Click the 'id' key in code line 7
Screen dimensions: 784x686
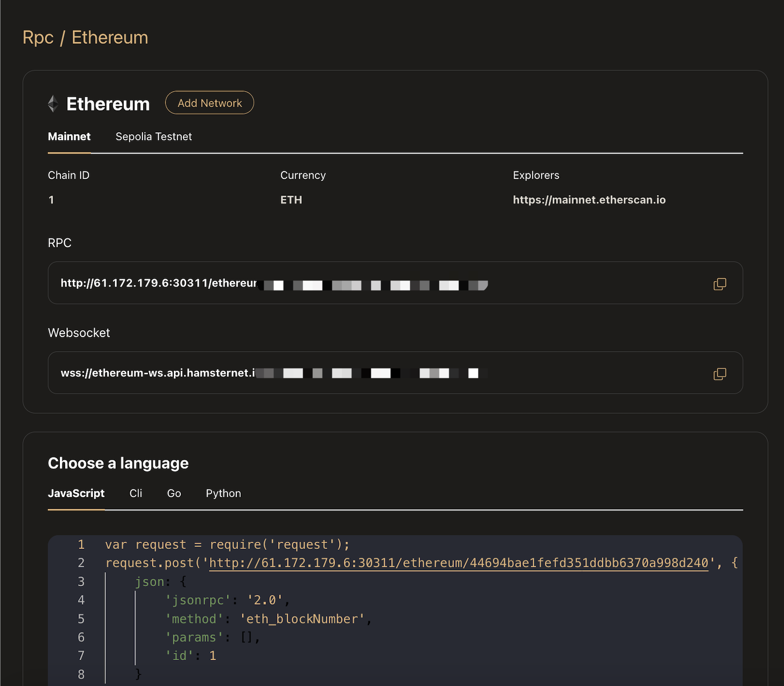pyautogui.click(x=180, y=656)
